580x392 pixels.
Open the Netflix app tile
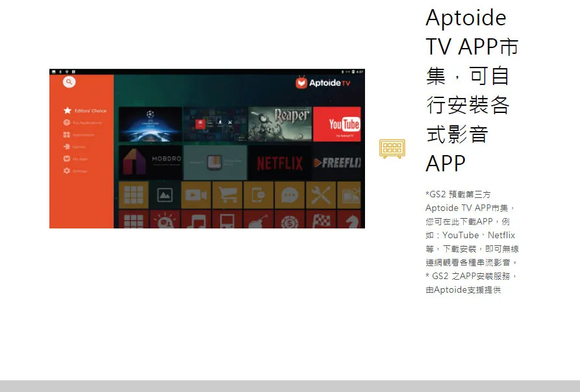280,162
